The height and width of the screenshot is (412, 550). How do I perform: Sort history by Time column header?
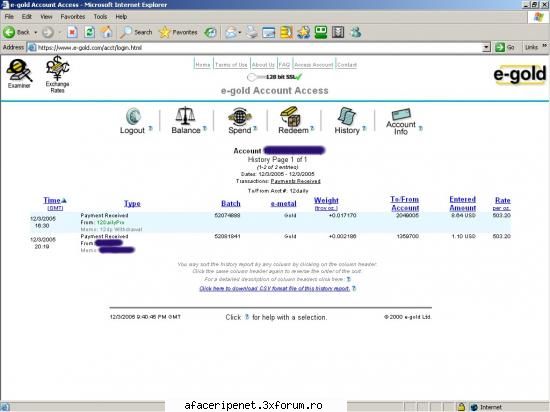(x=53, y=200)
